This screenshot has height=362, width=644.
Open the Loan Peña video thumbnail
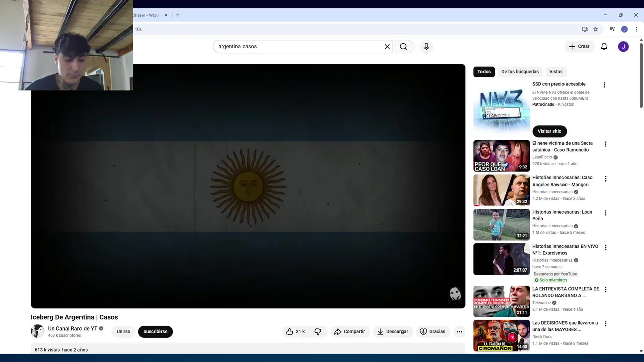coord(502,225)
